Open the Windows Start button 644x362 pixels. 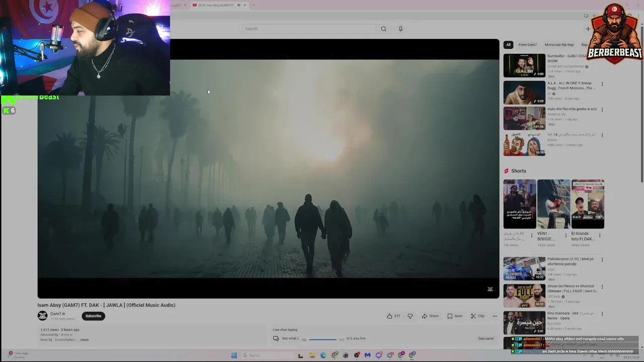(234, 355)
